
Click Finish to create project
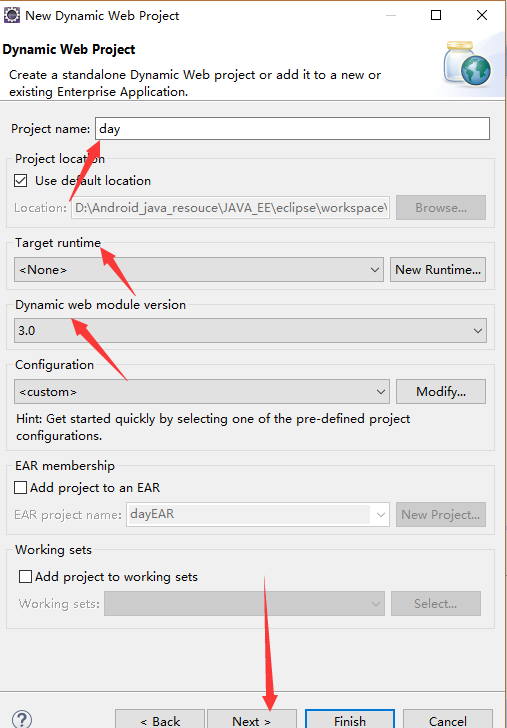[350, 720]
